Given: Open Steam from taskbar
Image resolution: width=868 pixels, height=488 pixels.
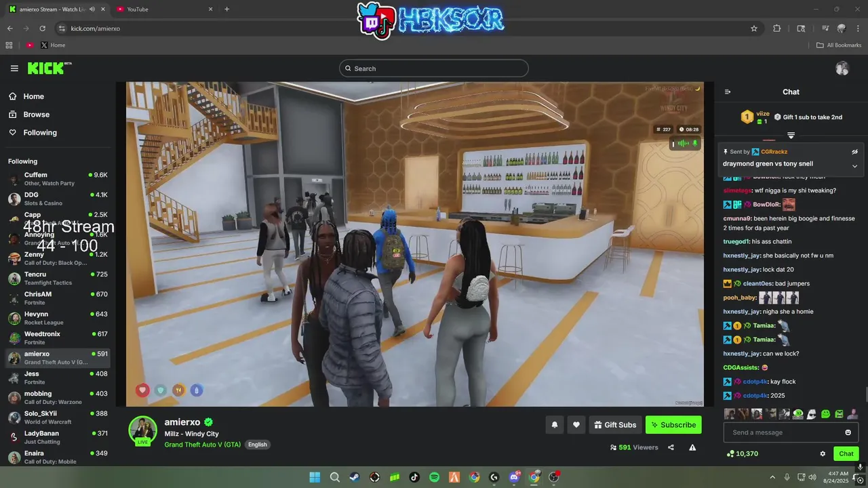Looking at the screenshot, I should 355,477.
